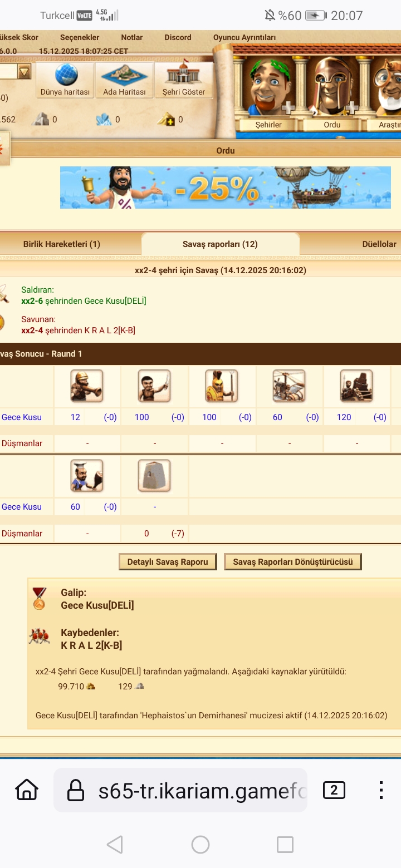Open the Seçenekler menu
This screenshot has width=401, height=868.
pos(80,37)
